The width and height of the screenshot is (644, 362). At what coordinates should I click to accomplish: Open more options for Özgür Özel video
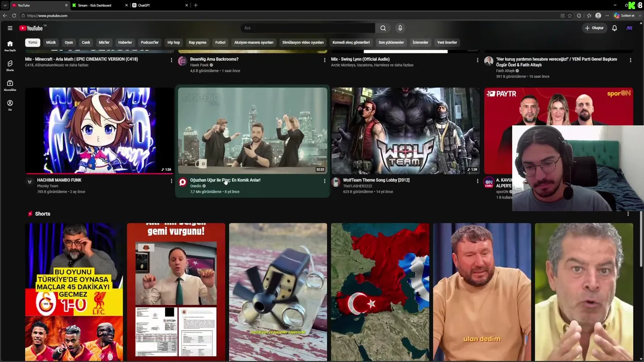coord(630,60)
